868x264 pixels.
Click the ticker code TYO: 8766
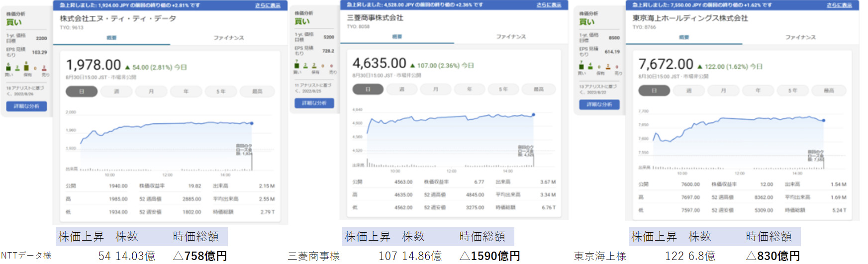pyautogui.click(x=644, y=27)
